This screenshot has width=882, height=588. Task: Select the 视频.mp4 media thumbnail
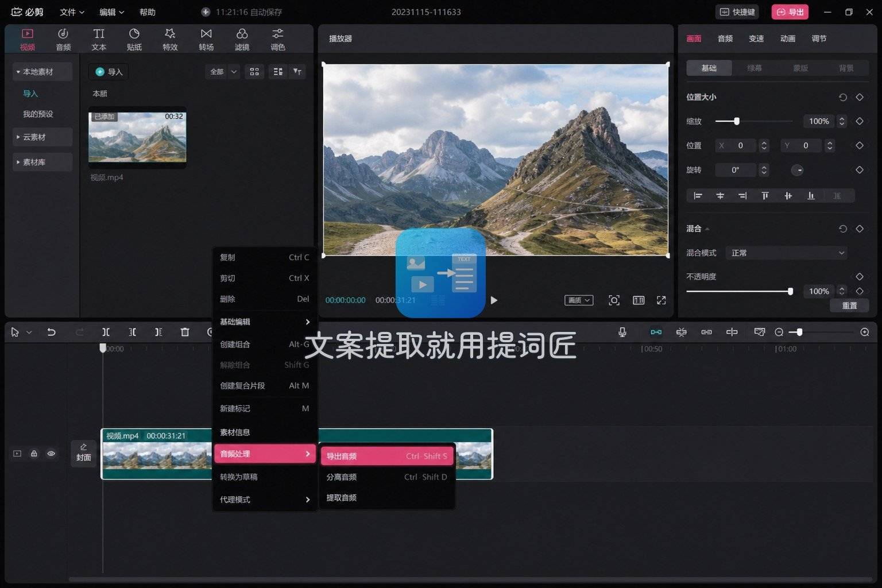(137, 137)
